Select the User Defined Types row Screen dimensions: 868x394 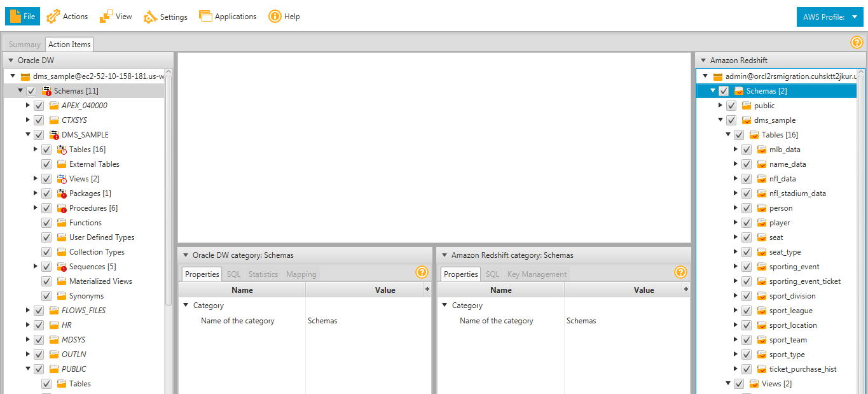click(83, 237)
